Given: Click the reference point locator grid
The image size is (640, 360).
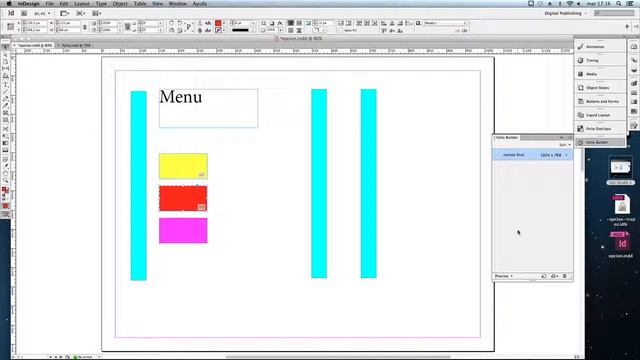Looking at the screenshot, I should 11,27.
